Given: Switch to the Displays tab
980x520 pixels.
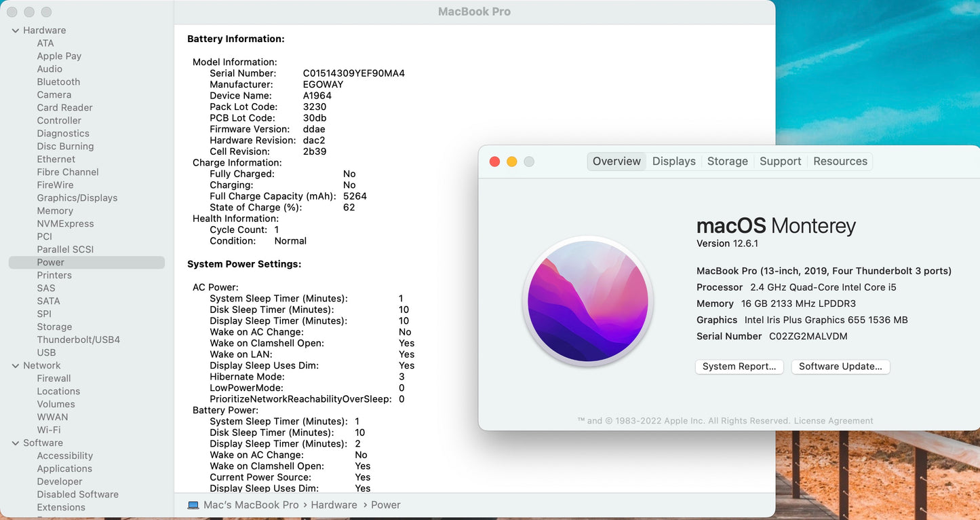Looking at the screenshot, I should 673,162.
